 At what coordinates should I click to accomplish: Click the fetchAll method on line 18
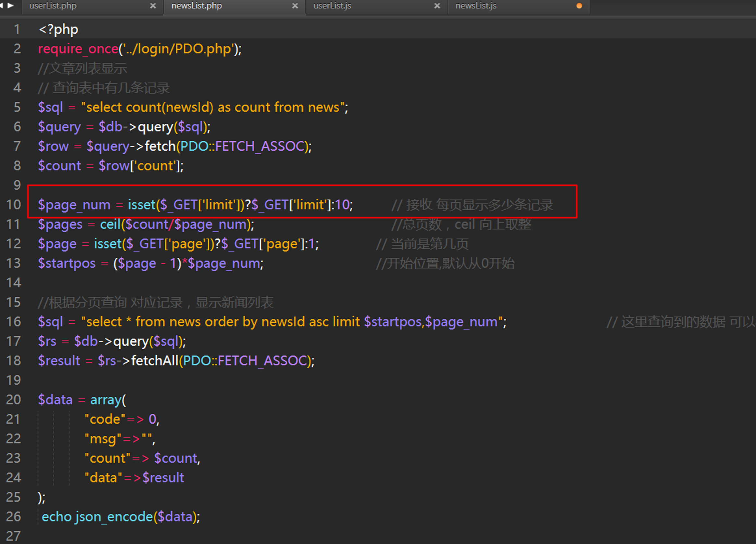pos(155,360)
